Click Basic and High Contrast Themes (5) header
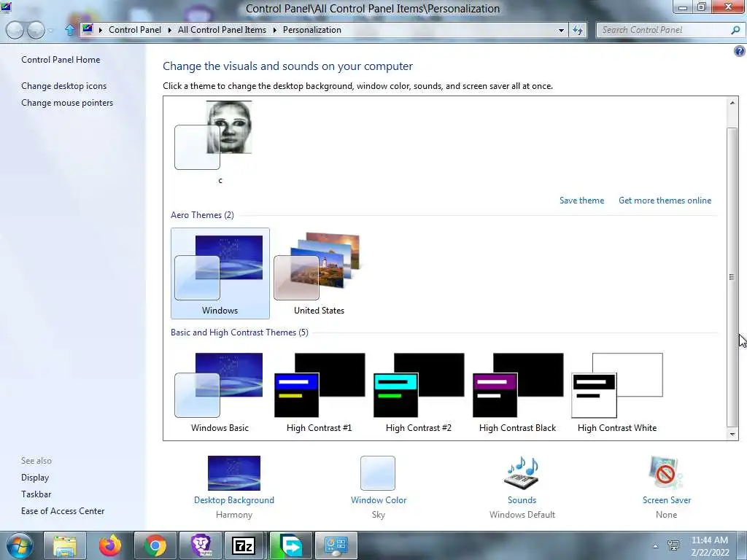Image resolution: width=747 pixels, height=560 pixels. click(239, 332)
